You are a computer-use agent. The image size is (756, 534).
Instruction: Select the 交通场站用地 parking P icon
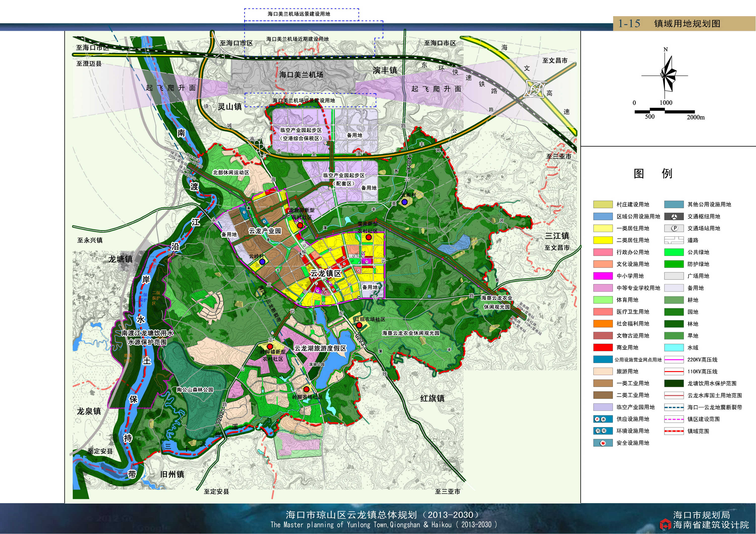coord(674,228)
